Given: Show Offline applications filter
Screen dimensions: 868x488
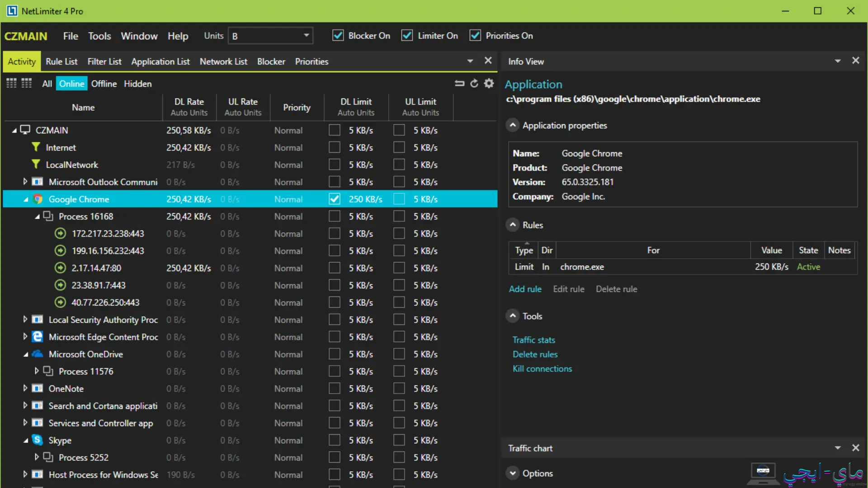Looking at the screenshot, I should 104,84.
